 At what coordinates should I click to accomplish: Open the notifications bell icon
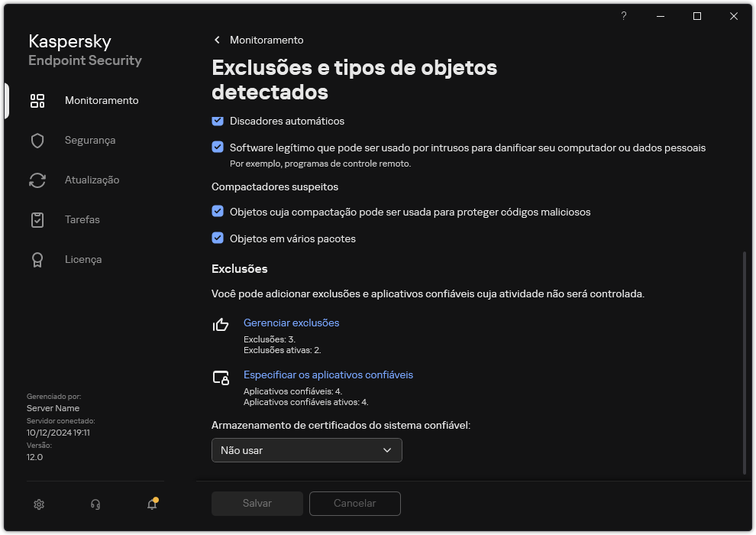[151, 504]
